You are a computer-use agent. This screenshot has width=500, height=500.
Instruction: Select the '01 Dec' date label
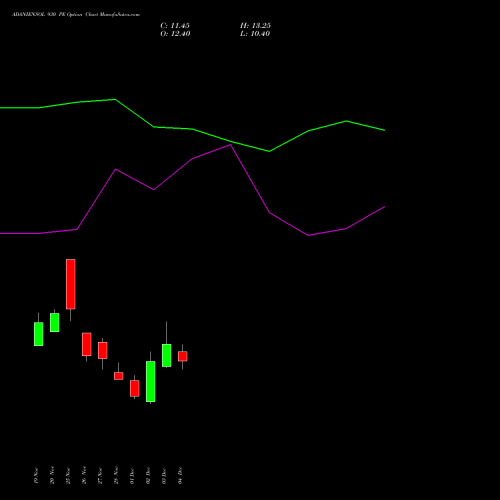pos(132,475)
